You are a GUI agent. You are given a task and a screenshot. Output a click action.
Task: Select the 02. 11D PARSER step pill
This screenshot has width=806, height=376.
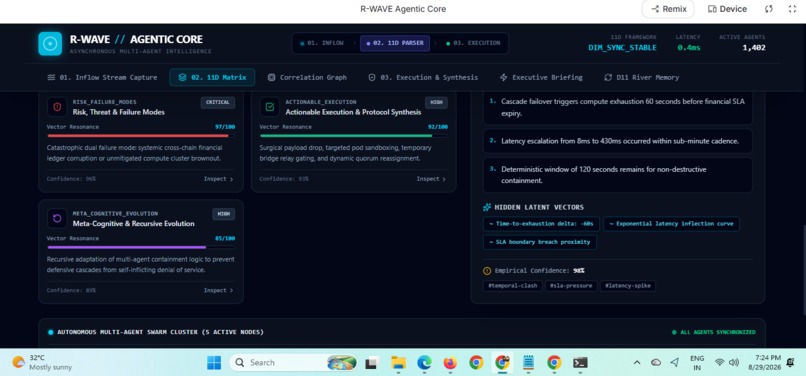pyautogui.click(x=395, y=43)
